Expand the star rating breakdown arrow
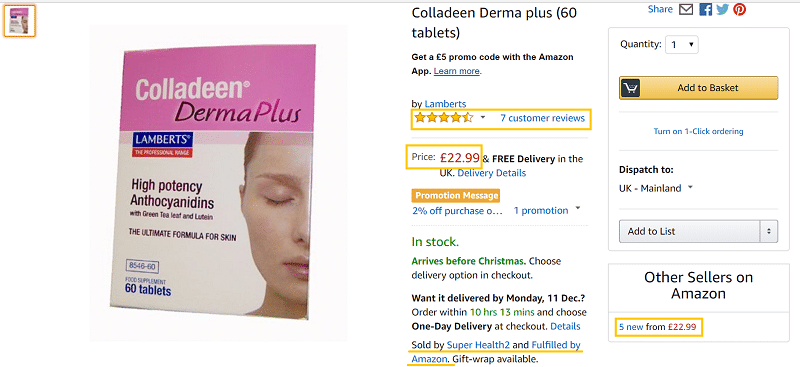Viewport: 800px width, 367px height. [483, 118]
